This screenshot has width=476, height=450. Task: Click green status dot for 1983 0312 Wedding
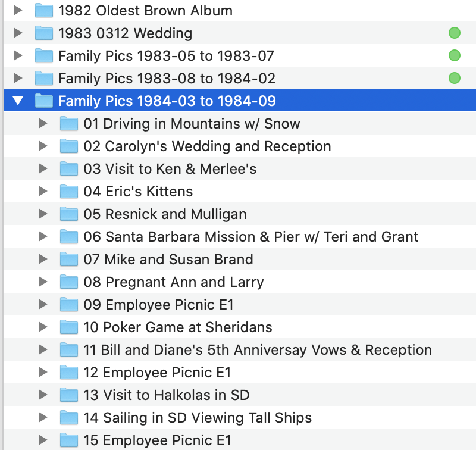pyautogui.click(x=455, y=33)
